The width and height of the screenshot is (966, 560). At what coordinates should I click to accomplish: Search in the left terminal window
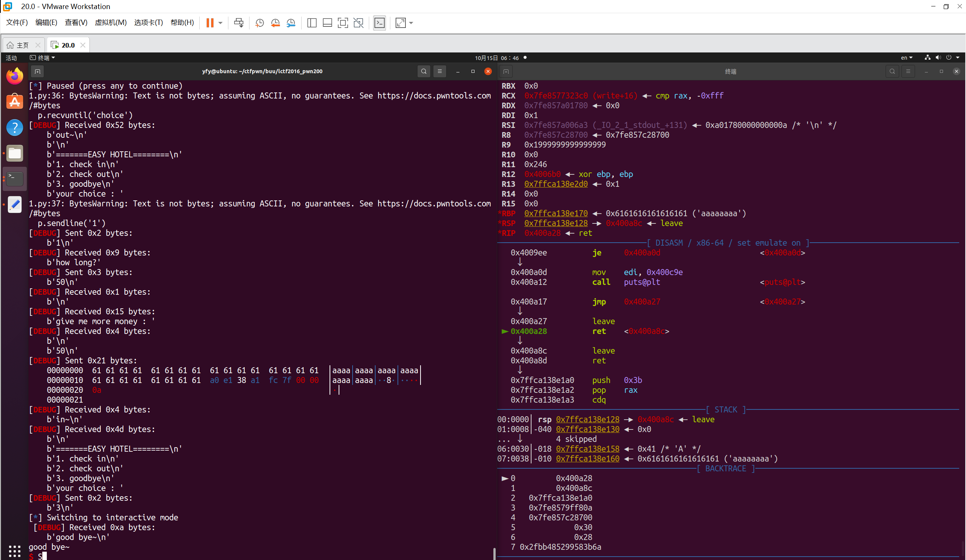(424, 71)
